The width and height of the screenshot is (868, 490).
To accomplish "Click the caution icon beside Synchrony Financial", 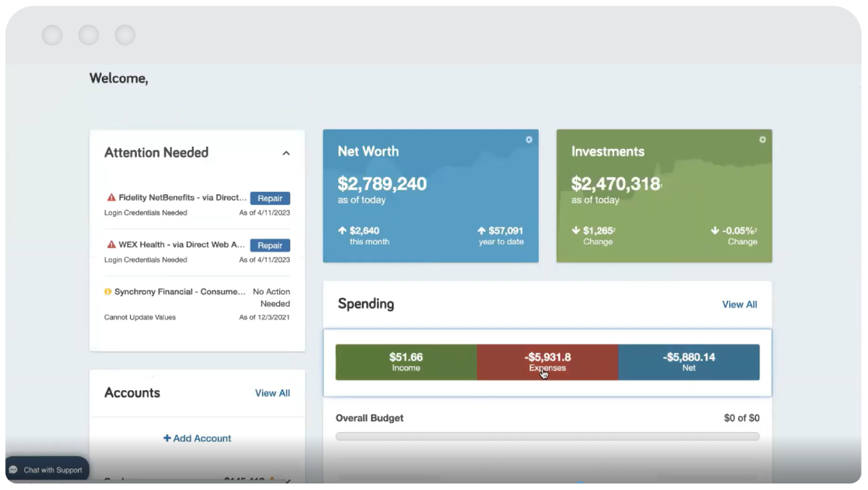I will click(x=106, y=291).
